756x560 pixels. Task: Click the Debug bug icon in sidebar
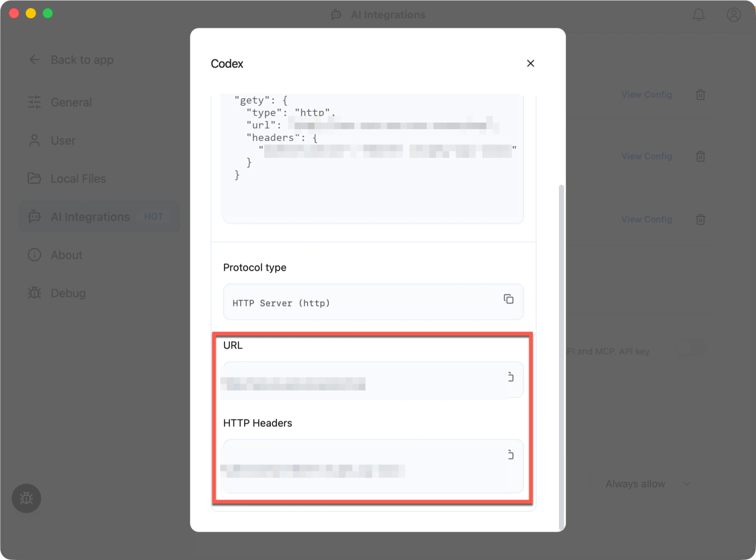coord(34,293)
